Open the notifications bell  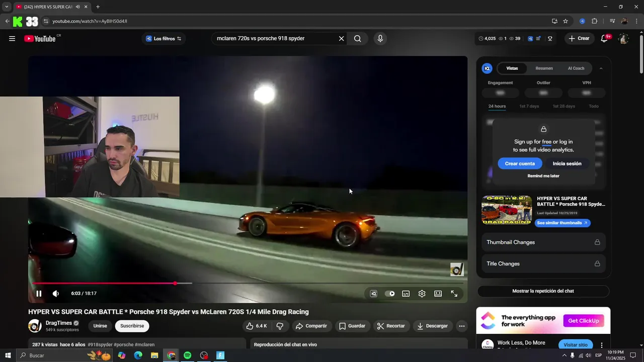(x=605, y=39)
